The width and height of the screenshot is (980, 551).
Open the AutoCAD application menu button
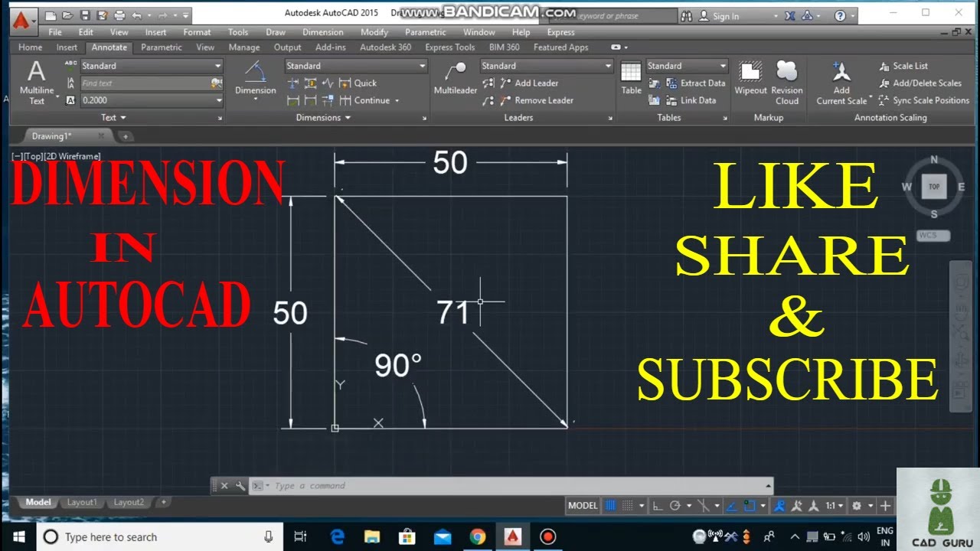click(24, 20)
